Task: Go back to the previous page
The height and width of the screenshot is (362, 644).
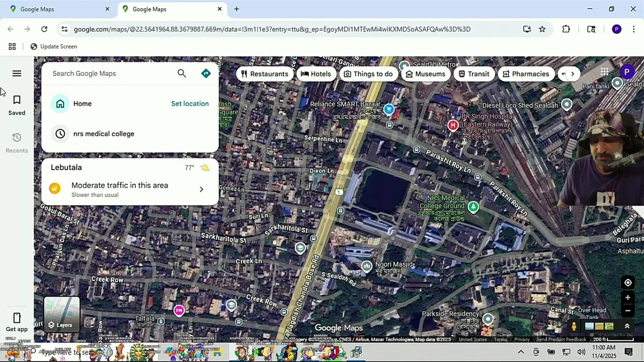Action: (x=11, y=29)
